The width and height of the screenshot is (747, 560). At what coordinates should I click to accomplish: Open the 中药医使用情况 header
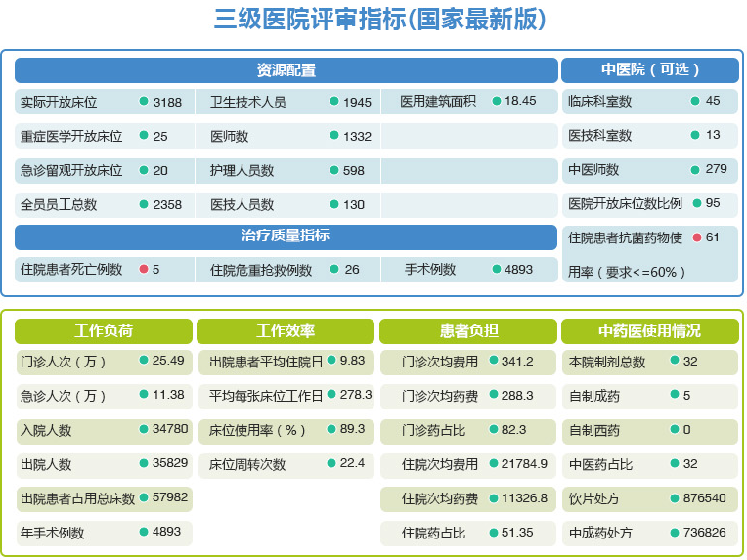pos(649,331)
